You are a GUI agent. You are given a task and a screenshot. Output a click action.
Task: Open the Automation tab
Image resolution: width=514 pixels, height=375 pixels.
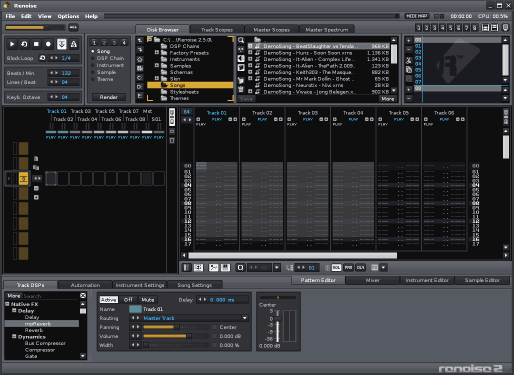pos(85,285)
